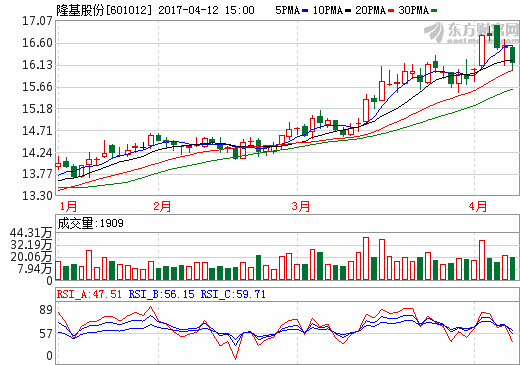The image size is (520, 365).
Task: Click the 44.31万 volume axis label
Action: (x=31, y=233)
